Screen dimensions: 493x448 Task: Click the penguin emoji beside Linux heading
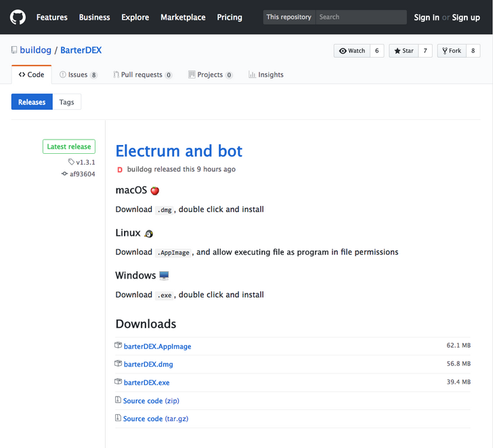148,233
